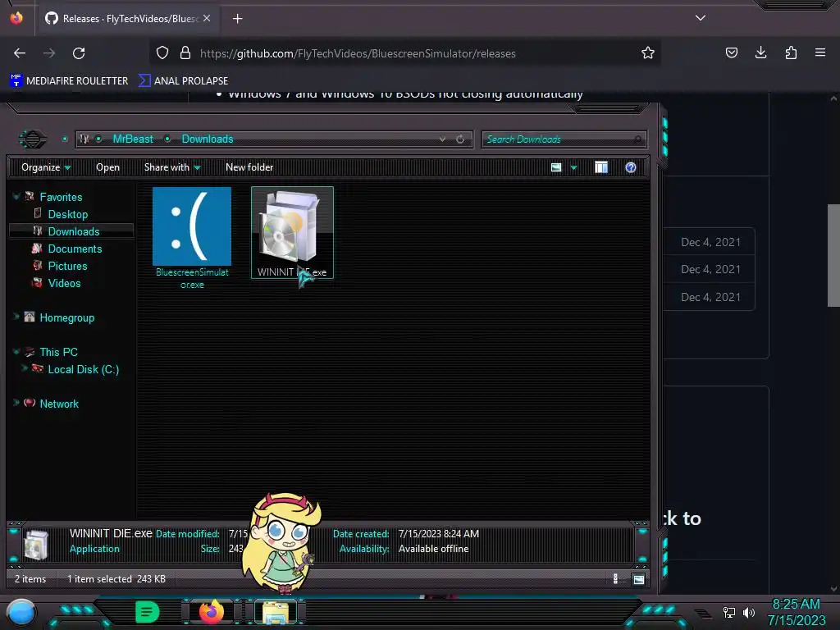Click the Start orb button
This screenshot has height=630, width=840.
click(21, 613)
